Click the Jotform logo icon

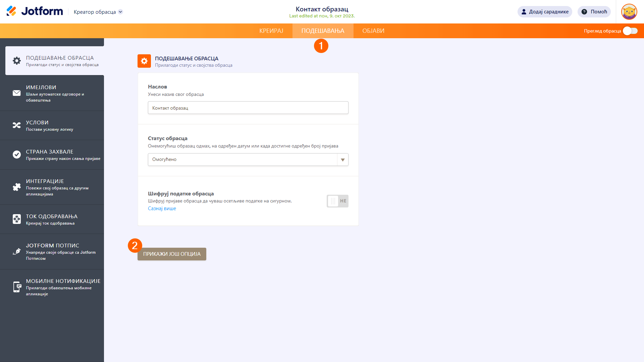[11, 11]
